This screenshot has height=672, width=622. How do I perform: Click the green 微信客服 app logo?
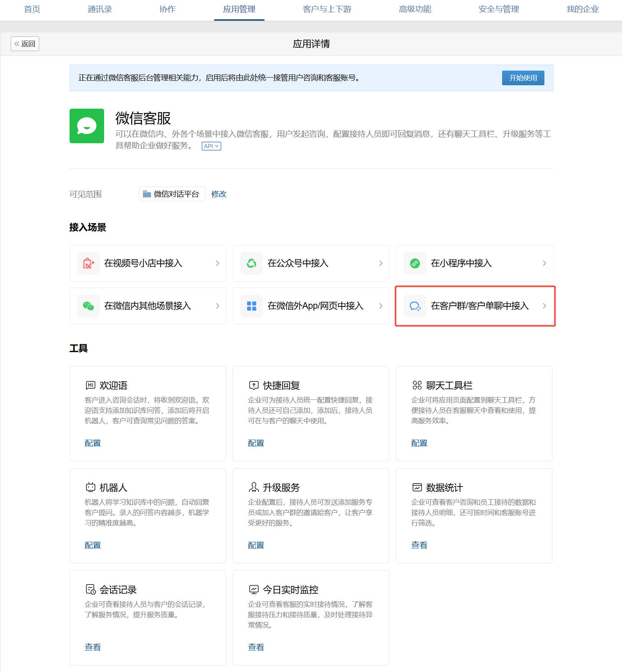(87, 126)
